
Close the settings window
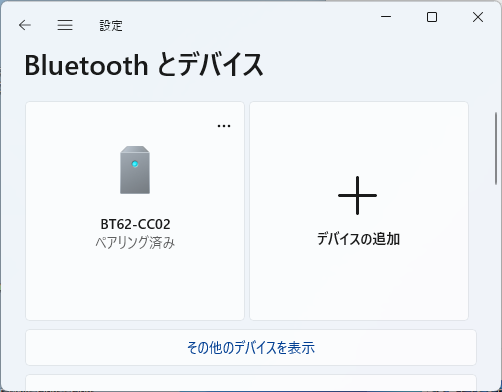tap(478, 17)
